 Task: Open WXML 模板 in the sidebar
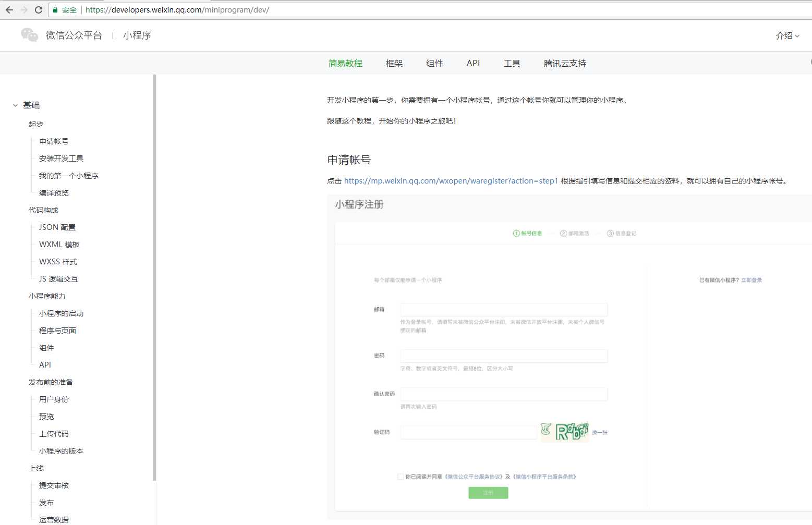[59, 245]
